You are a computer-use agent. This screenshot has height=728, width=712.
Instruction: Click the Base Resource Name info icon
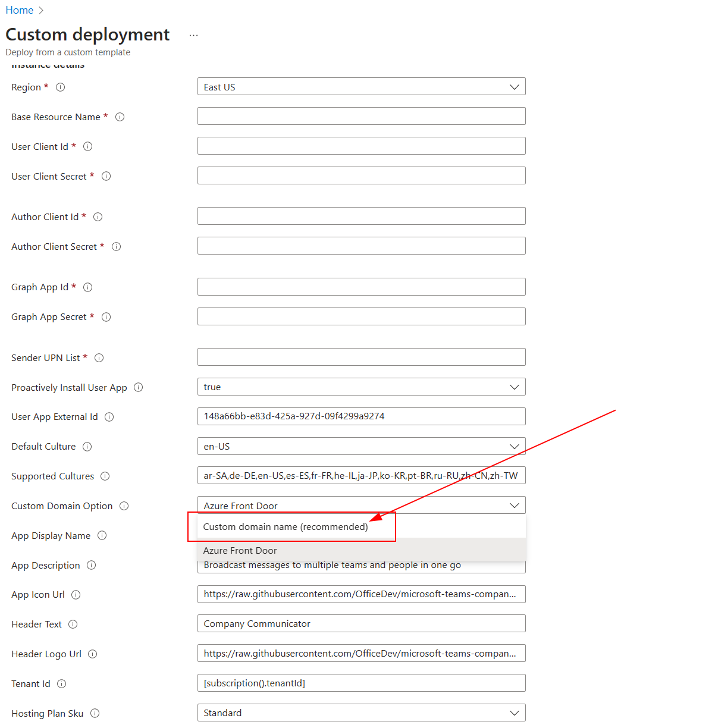120,117
